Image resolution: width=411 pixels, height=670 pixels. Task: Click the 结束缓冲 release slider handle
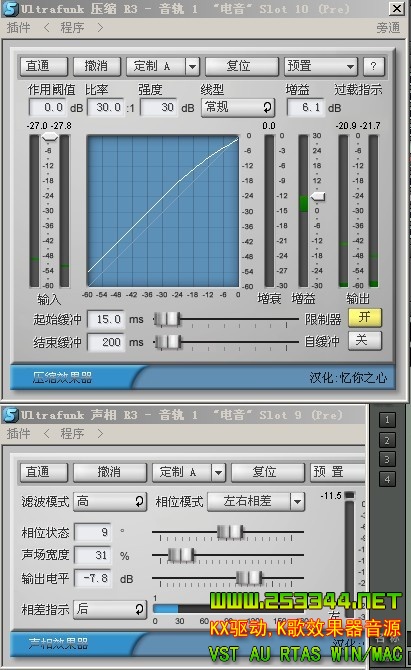168,342
